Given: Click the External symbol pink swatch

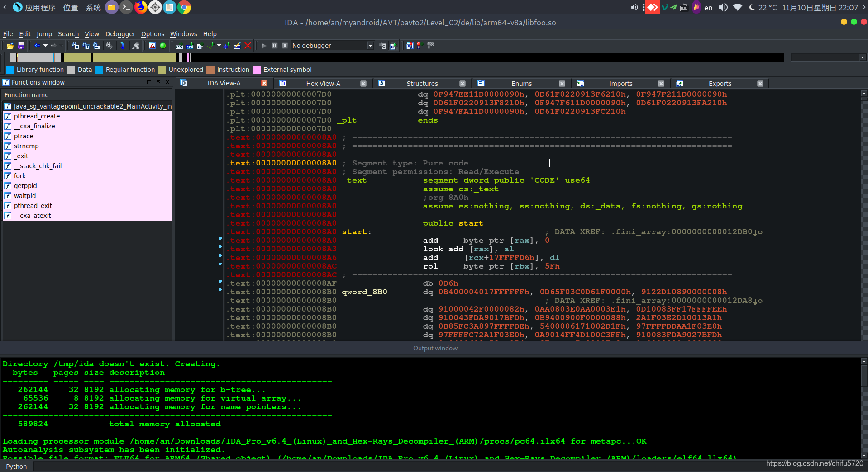Looking at the screenshot, I should pyautogui.click(x=257, y=70).
